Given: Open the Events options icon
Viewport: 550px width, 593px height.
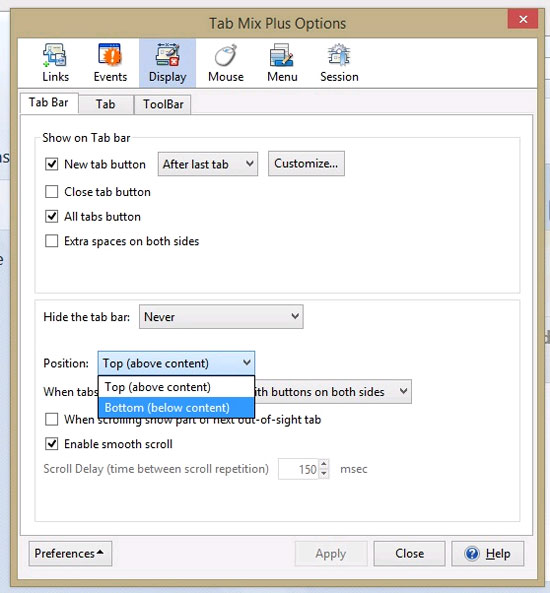Looking at the screenshot, I should pyautogui.click(x=110, y=63).
